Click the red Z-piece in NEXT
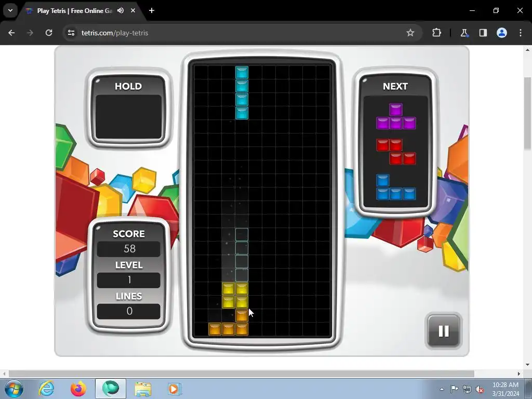Viewport: 532px width, 399px height. click(396, 152)
